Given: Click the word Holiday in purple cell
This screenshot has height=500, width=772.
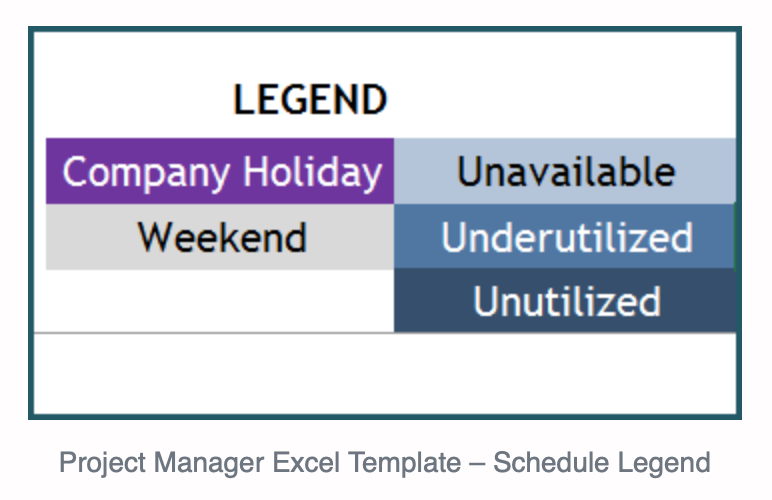Looking at the screenshot, I should tap(313, 172).
